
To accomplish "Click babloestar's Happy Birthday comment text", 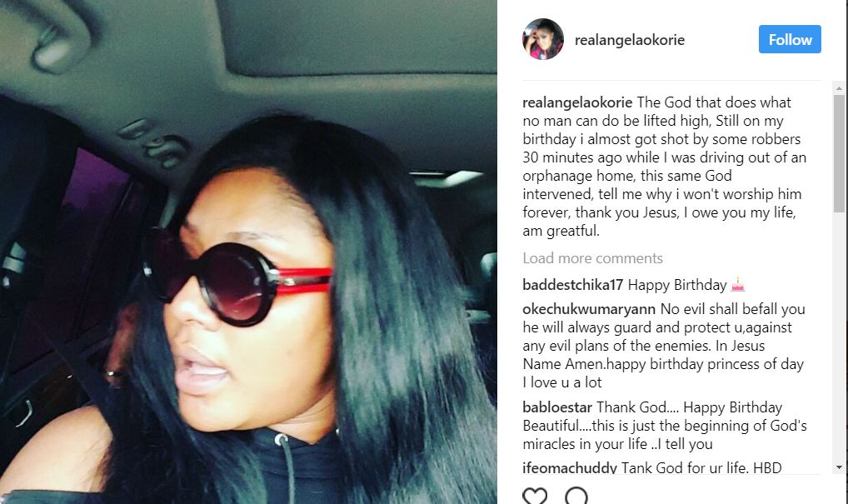I will [x=665, y=426].
